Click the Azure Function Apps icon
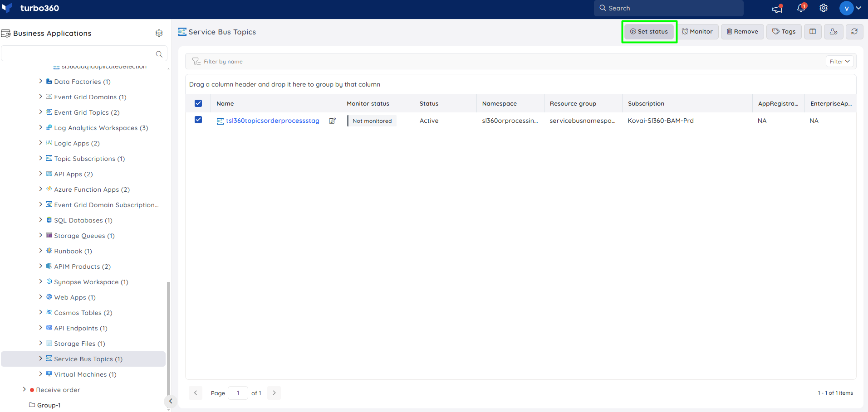Screen dimensions: 868x412 [x=49, y=189]
